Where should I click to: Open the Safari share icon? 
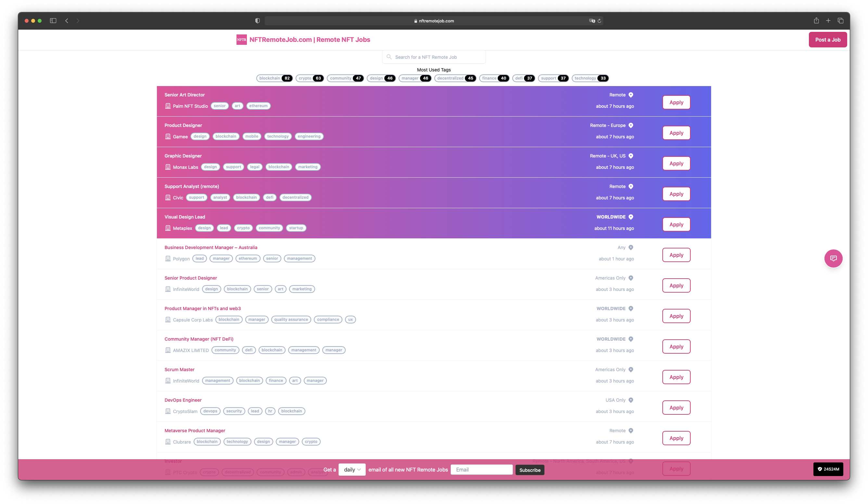[x=816, y=21]
